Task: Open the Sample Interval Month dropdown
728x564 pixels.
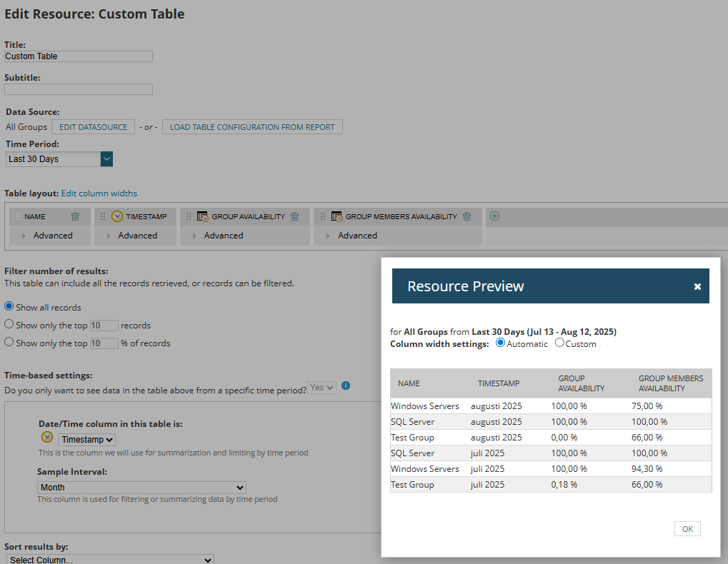Action: pyautogui.click(x=141, y=488)
